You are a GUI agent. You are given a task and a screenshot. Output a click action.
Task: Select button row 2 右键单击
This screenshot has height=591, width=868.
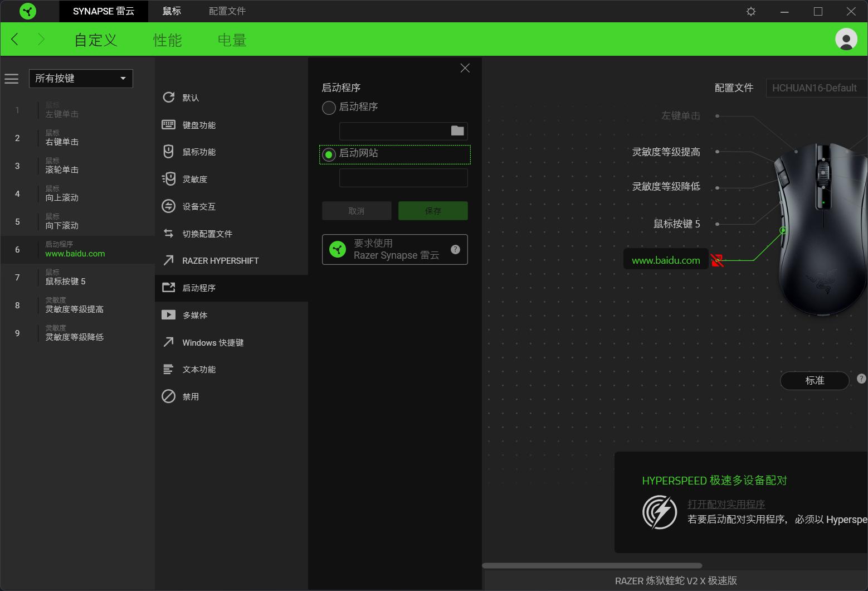(77, 138)
